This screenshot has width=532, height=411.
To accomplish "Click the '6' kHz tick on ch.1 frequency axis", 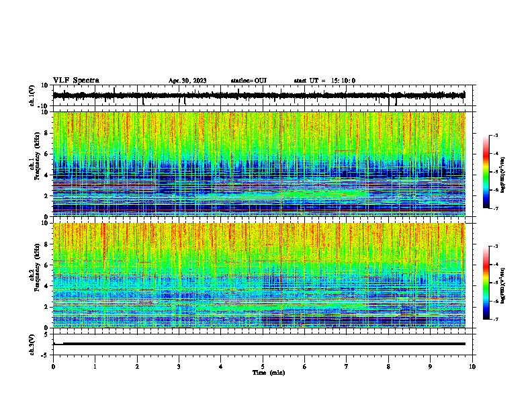I will pyautogui.click(x=47, y=154).
